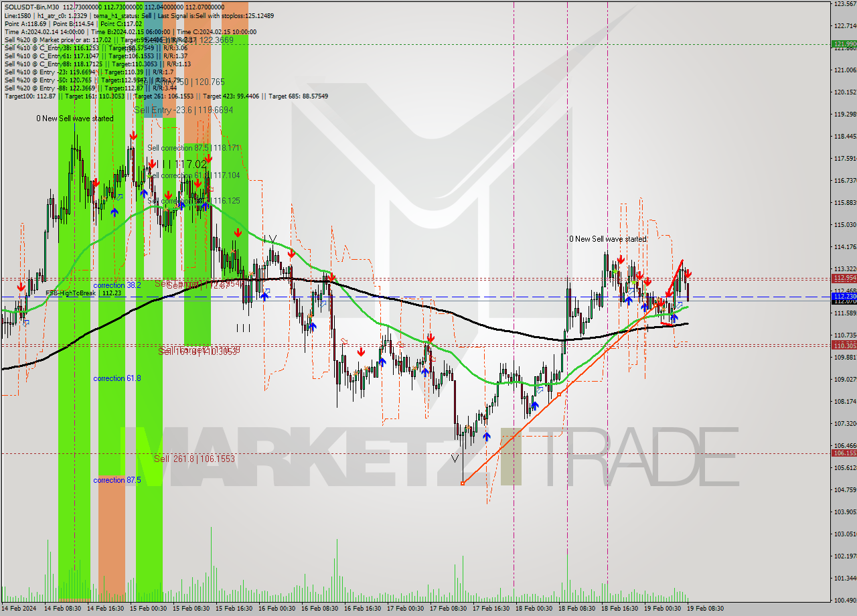Click the blue 112.230 price tag
The image size is (857, 616).
tap(844, 296)
